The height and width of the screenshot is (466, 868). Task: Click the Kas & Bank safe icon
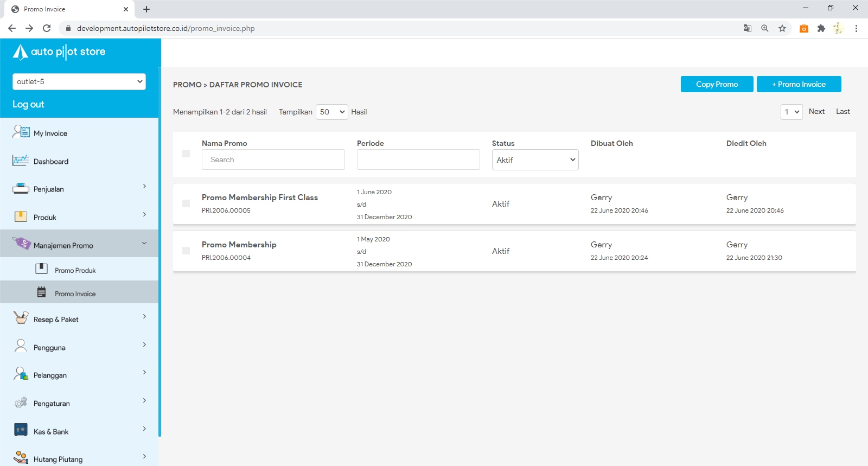point(21,431)
